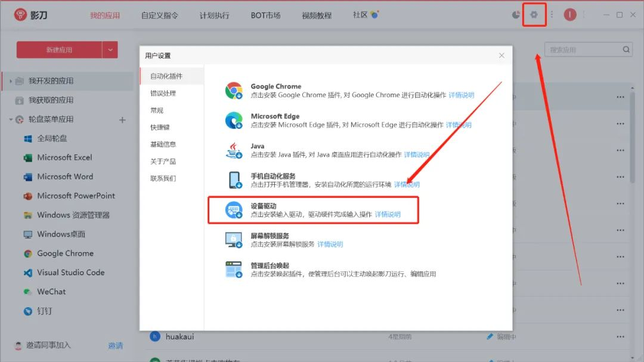Screen dimensions: 644x362
Task: Select 自动化插件 in settings sidebar
Action: [172, 76]
